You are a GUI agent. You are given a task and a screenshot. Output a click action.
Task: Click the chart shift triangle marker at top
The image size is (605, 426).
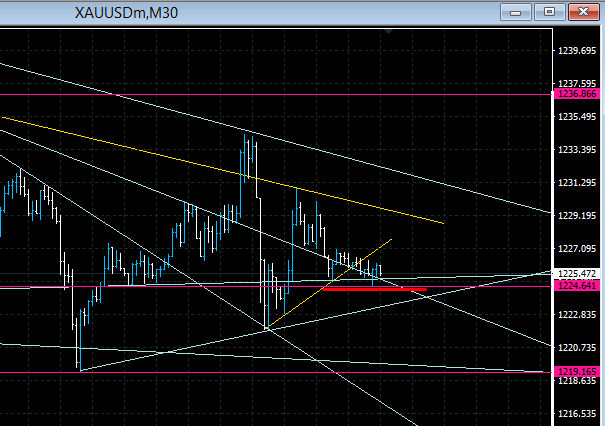coord(389,32)
